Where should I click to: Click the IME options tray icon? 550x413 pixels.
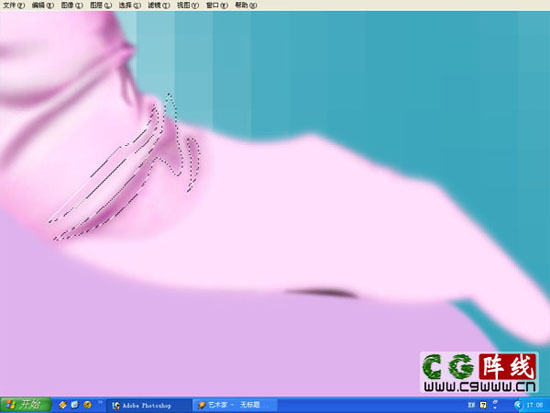click(x=495, y=405)
